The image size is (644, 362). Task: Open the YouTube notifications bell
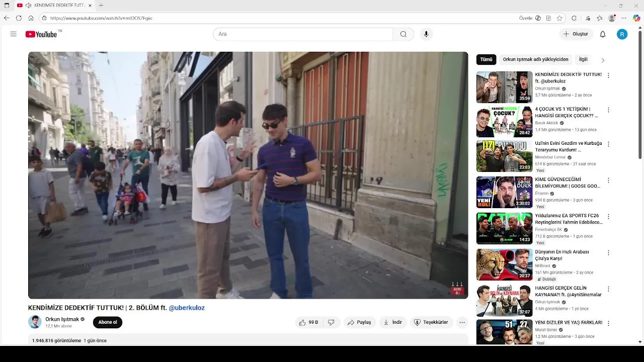(603, 34)
